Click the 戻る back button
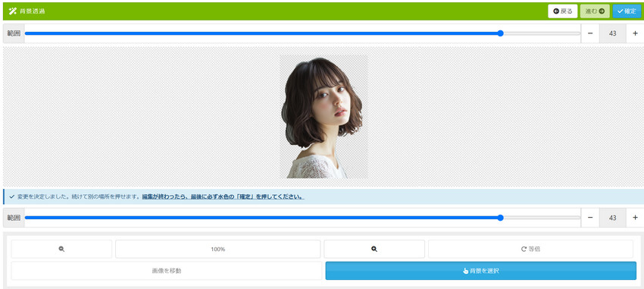644x289 pixels. tap(563, 11)
